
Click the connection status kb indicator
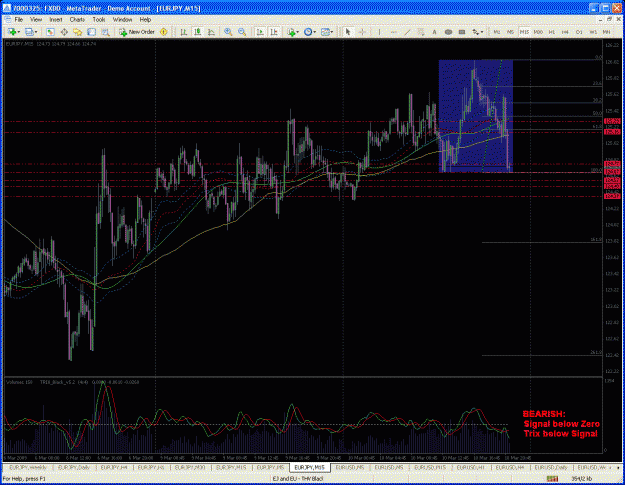coord(582,479)
